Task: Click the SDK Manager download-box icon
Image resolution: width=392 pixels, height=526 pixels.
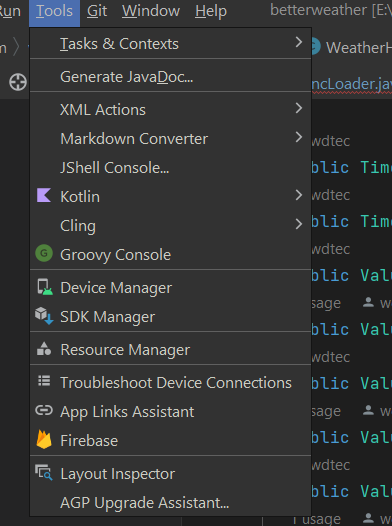Action: 44,316
